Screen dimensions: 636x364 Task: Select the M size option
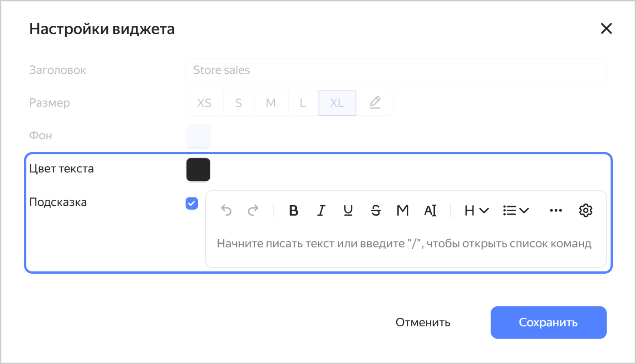click(271, 103)
